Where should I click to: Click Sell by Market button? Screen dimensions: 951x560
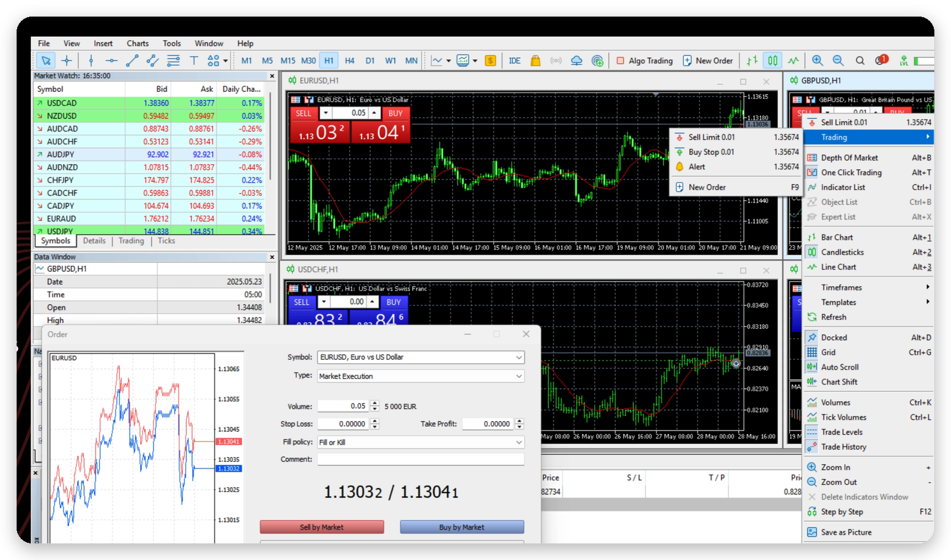coord(322,527)
